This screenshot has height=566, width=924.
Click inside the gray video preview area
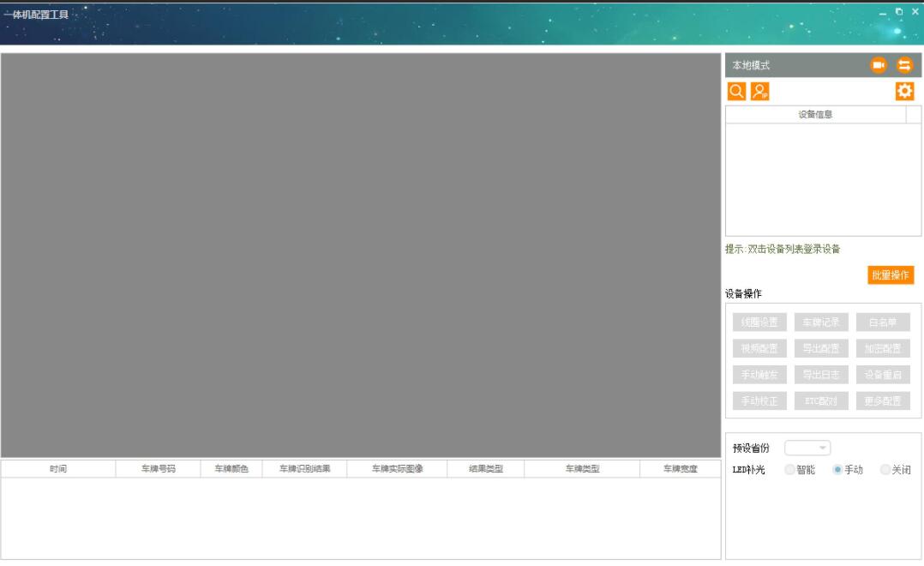pos(360,256)
